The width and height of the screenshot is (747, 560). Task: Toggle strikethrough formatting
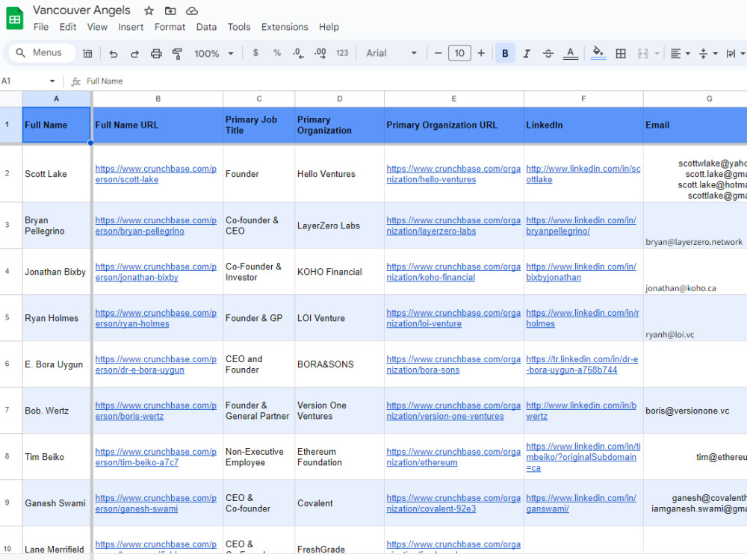(x=548, y=53)
